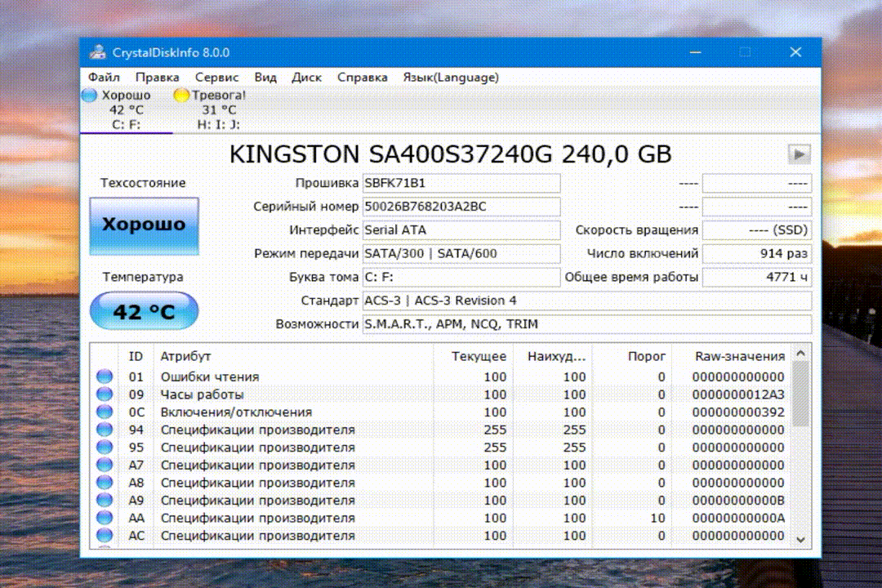The image size is (882, 588).
Task: Minimize the CrystalDiskInfo window
Action: click(695, 52)
